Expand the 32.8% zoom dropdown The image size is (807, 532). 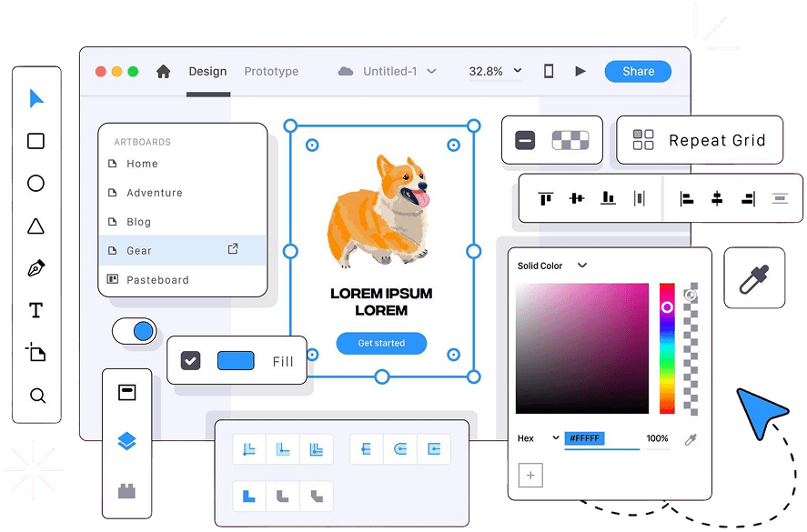coord(496,71)
